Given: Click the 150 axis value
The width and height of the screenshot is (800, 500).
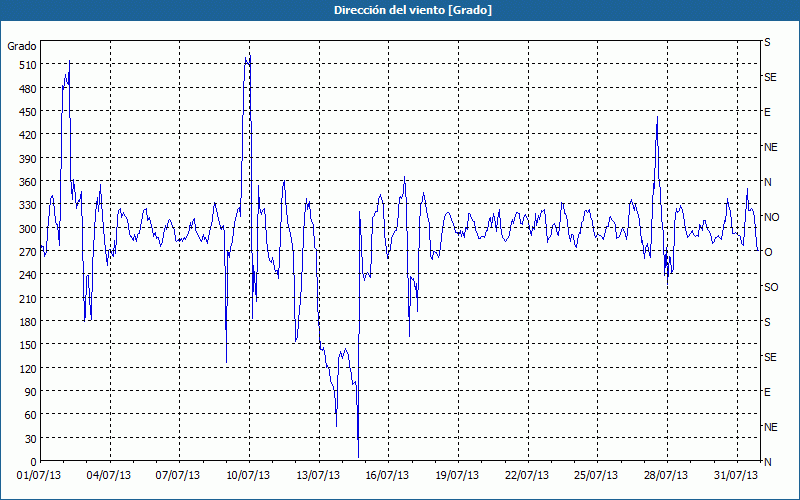Looking at the screenshot, I should coord(28,345).
